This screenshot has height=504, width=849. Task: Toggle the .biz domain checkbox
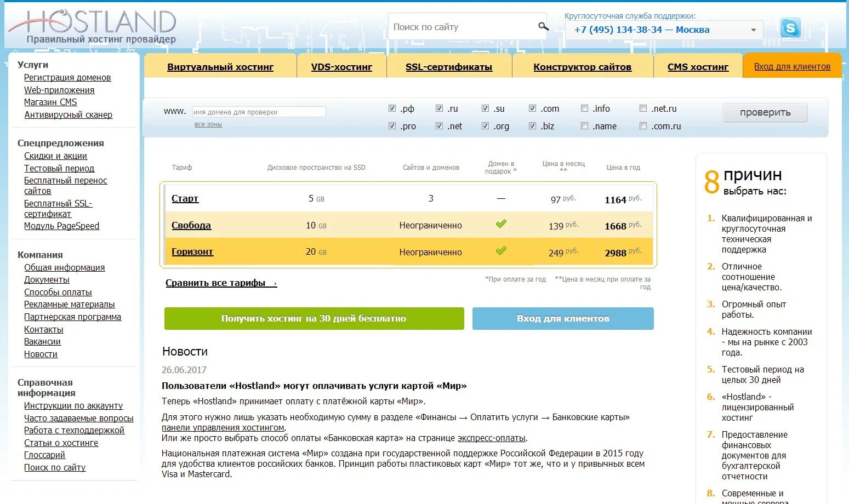[532, 126]
